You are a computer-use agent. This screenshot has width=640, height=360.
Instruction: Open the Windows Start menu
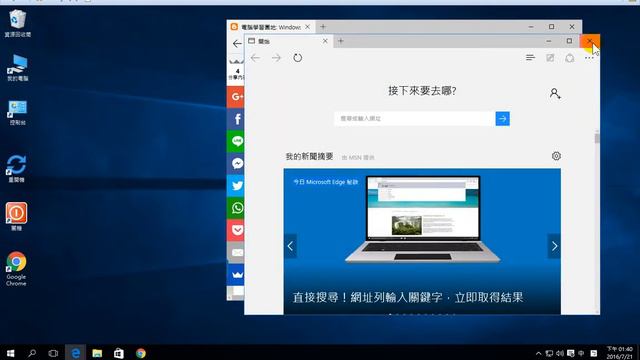point(11,353)
